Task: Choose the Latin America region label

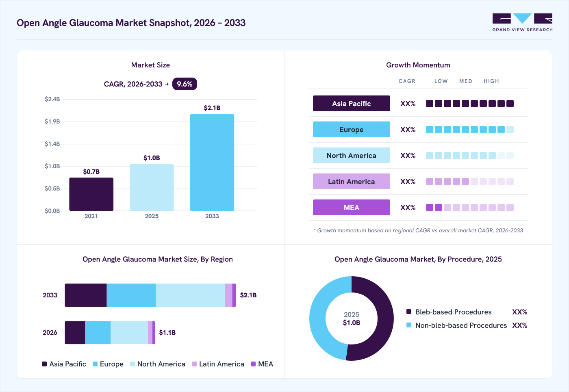Action: 352,182
